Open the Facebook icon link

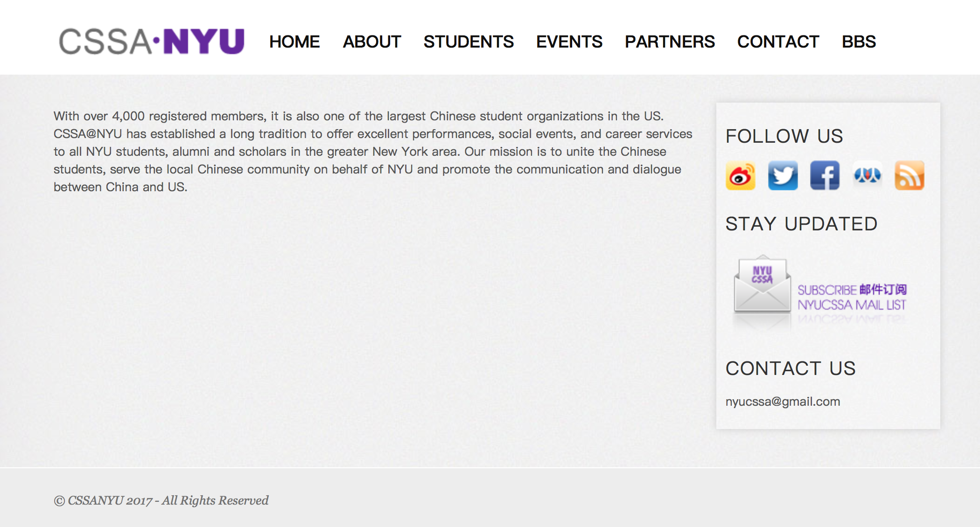[x=825, y=175]
